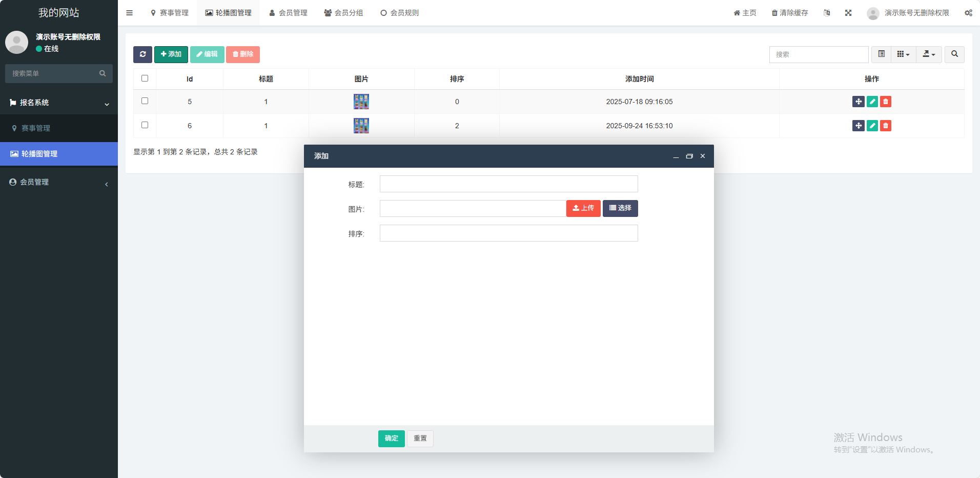Open the export data dropdown
The width and height of the screenshot is (980, 478).
coord(929,54)
